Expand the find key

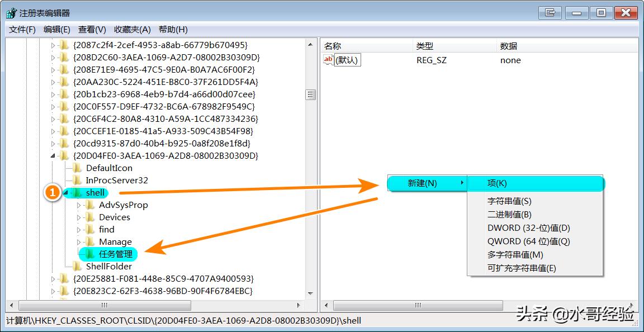(x=79, y=230)
